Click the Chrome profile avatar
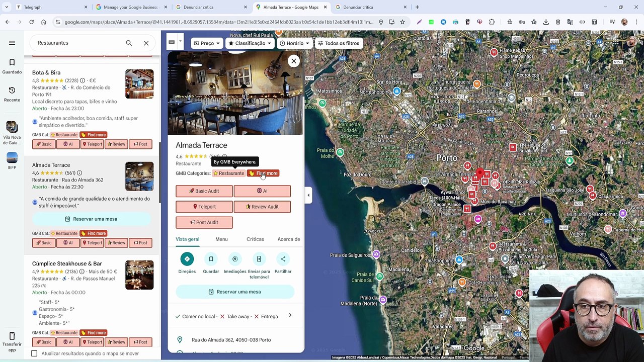644x362 pixels. 624,22
